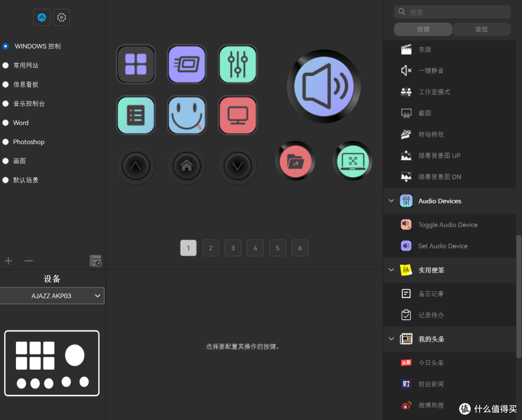
Task: Click the round up-arrow button
Action: [136, 166]
